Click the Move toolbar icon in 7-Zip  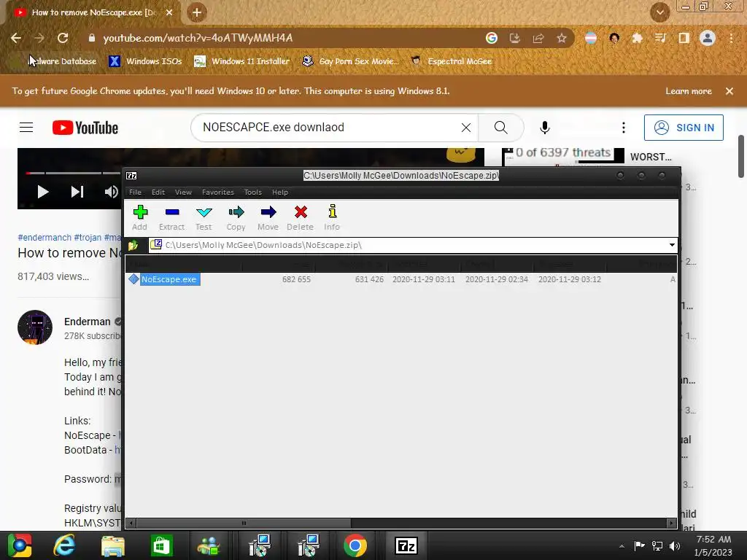[268, 217]
